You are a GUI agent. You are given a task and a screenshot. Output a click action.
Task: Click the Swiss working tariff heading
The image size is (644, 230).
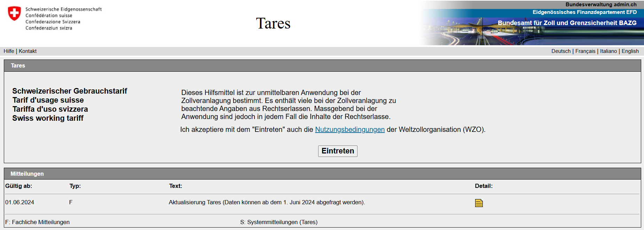point(48,118)
